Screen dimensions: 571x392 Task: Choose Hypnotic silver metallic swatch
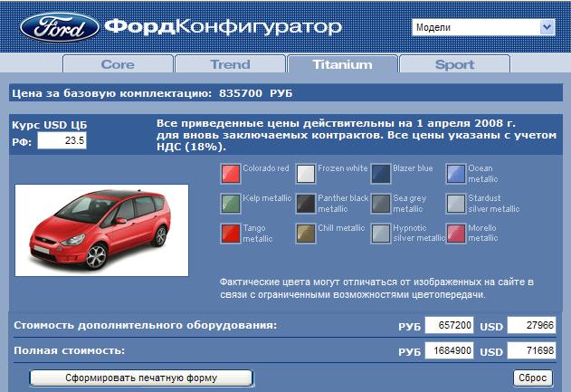[381, 234]
